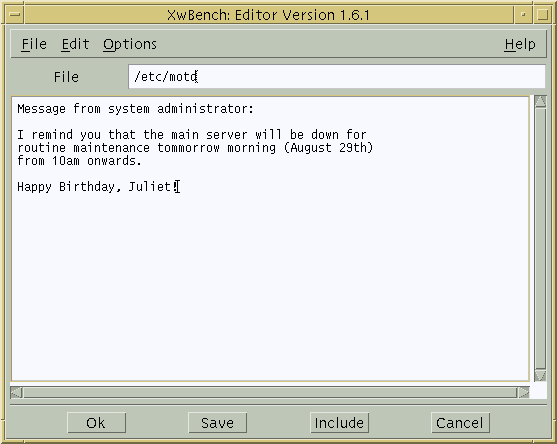Click the Ok button
The height and width of the screenshot is (444, 557).
pos(96,423)
